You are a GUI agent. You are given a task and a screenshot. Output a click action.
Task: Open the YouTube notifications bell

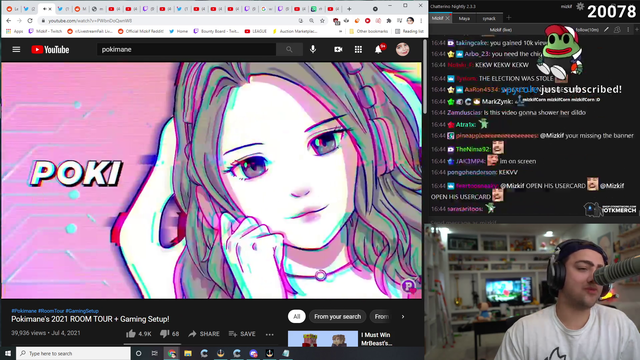pos(379,49)
